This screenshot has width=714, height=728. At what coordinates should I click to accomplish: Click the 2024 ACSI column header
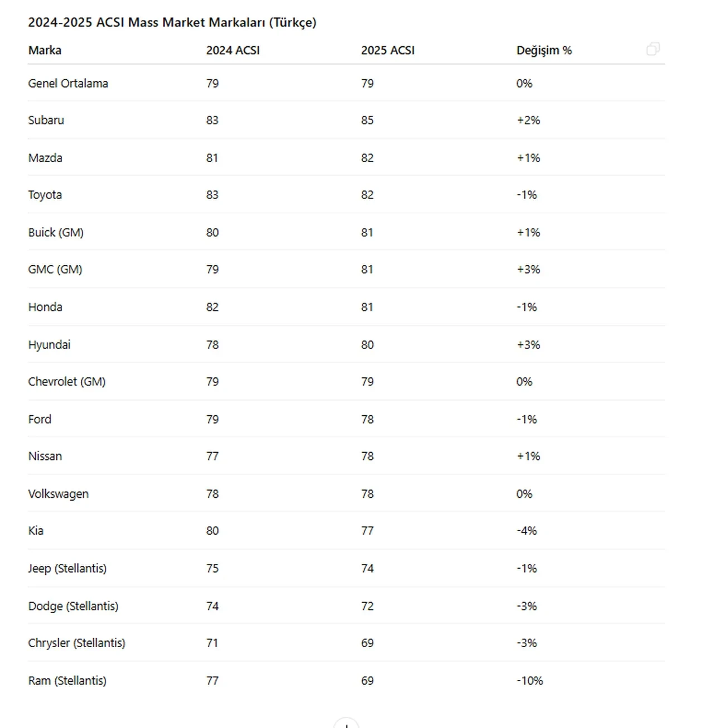coord(233,50)
